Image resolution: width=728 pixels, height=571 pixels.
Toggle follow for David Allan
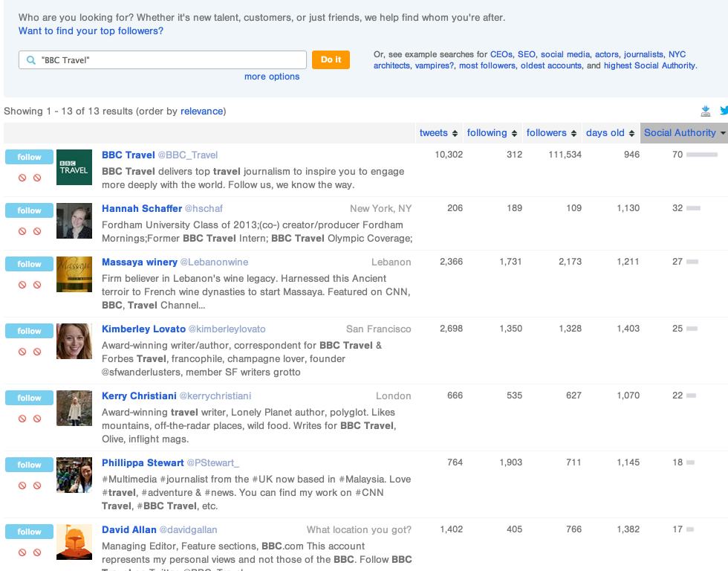click(x=29, y=532)
